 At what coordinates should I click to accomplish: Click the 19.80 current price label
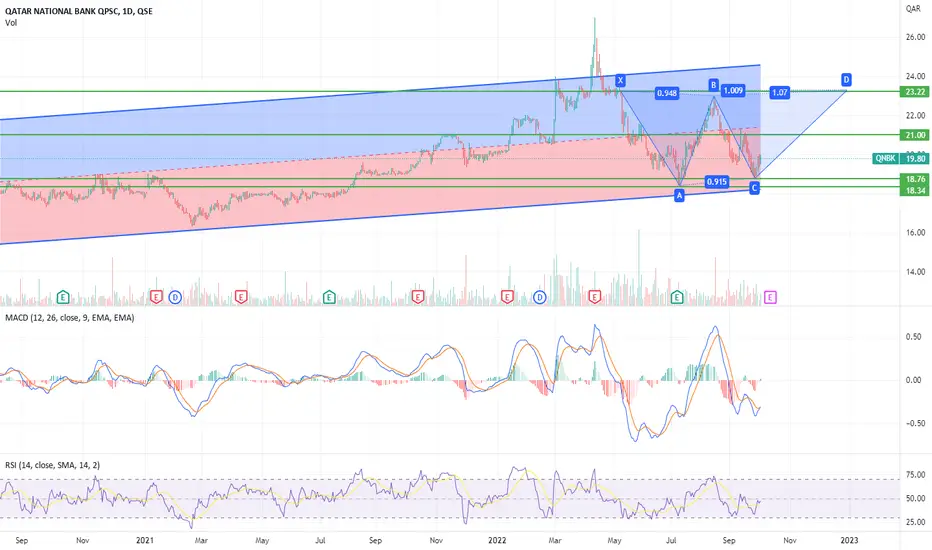tap(915, 158)
